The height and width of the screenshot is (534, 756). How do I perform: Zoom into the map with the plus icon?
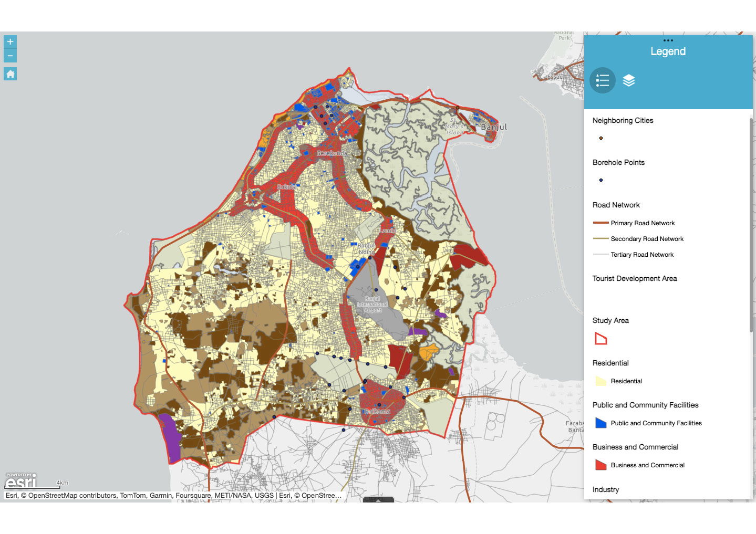(x=9, y=41)
